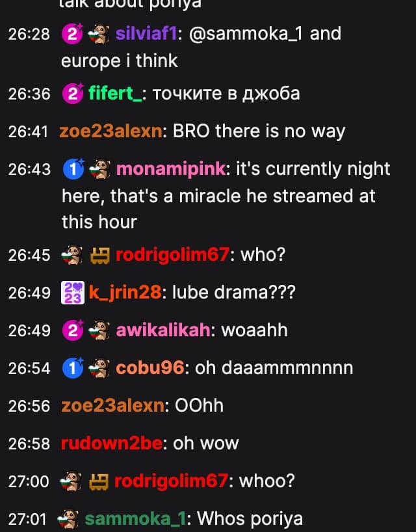This screenshot has height=532, width=416.
Task: Click monamipink's blue 1-month subscriber badge
Action: click(x=73, y=168)
